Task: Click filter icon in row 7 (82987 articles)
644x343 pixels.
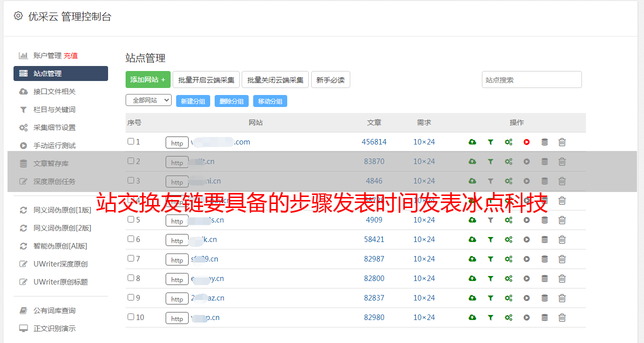Action: [490, 259]
